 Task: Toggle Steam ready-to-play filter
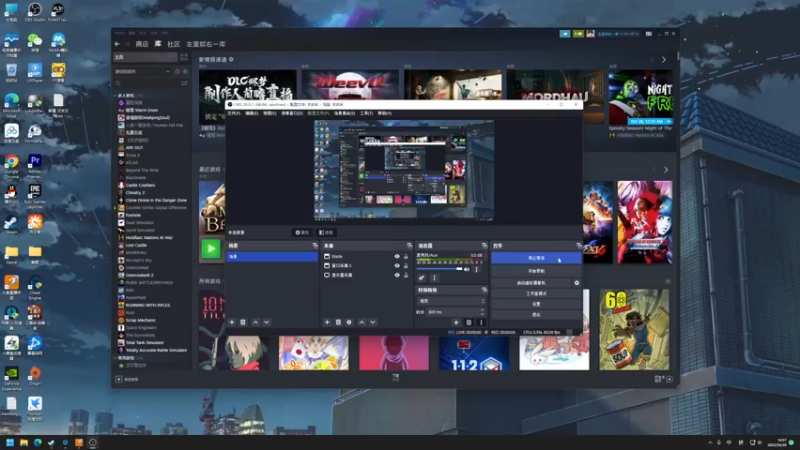pos(185,71)
